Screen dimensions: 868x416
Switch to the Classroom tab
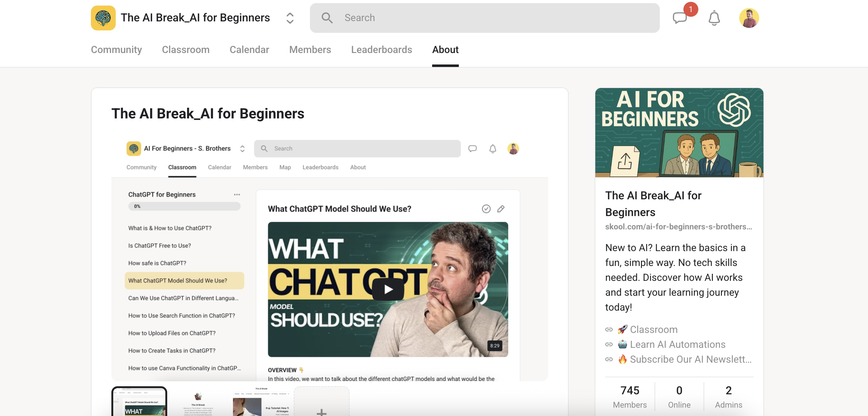point(186,50)
